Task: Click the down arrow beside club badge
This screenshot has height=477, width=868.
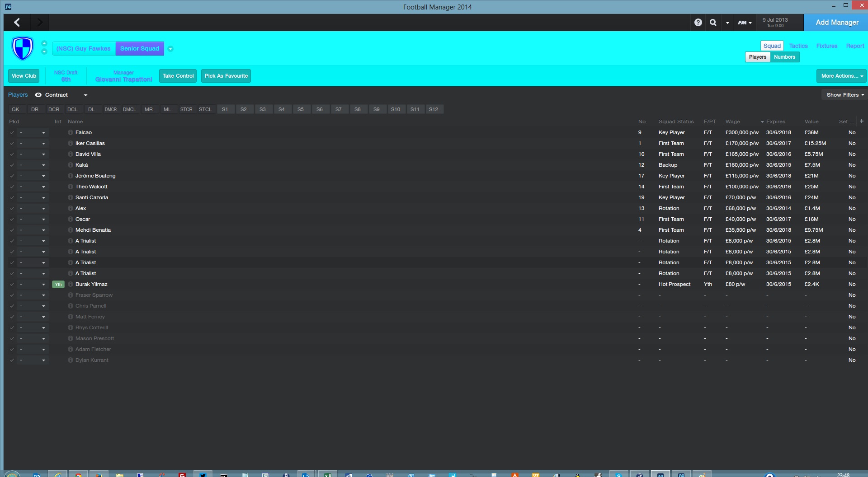Action: 44,51
